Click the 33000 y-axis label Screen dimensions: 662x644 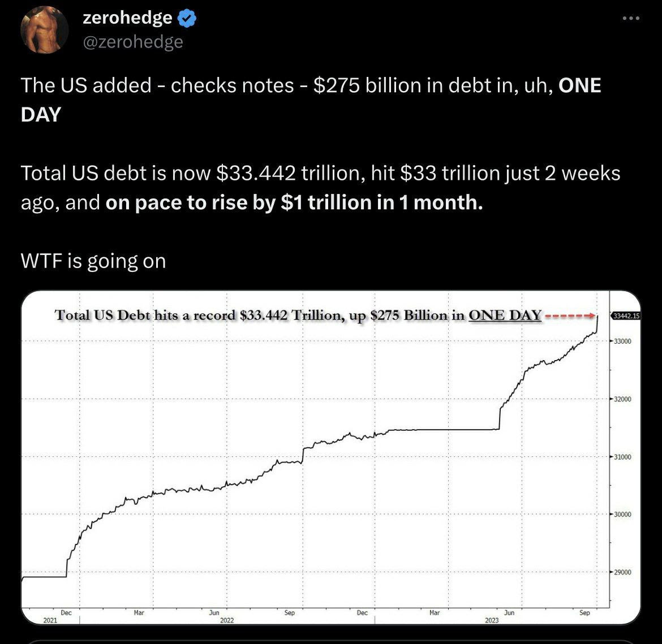tap(624, 342)
